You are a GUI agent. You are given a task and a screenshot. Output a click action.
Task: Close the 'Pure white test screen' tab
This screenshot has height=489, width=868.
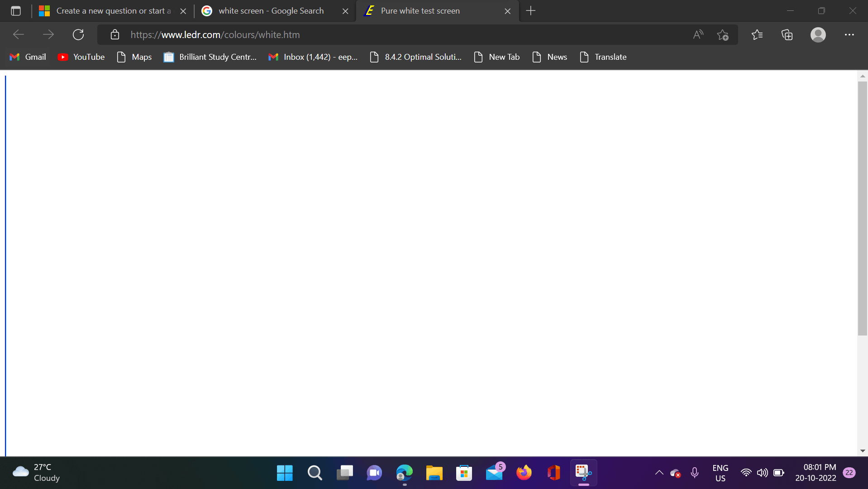tap(508, 11)
